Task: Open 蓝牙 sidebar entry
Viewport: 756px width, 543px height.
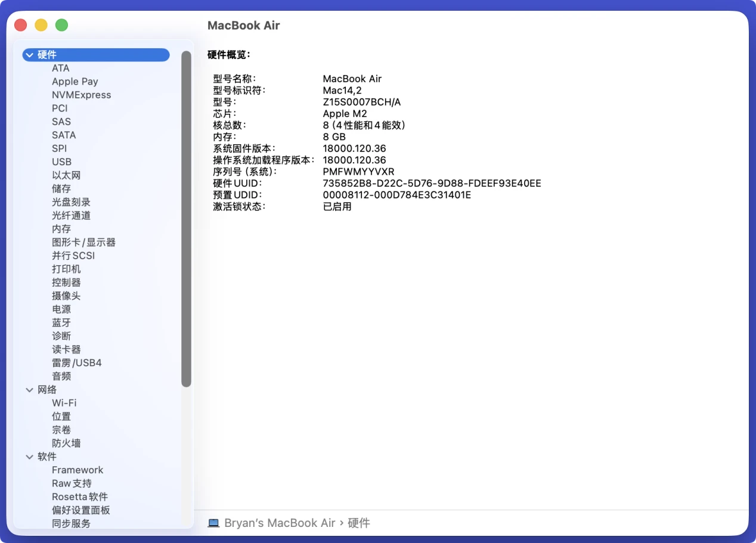Action: coord(61,322)
